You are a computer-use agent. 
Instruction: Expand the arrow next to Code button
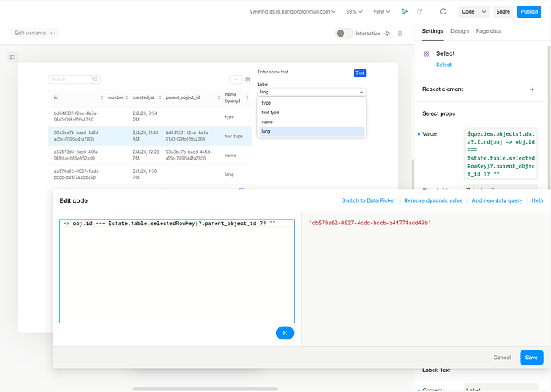click(482, 11)
